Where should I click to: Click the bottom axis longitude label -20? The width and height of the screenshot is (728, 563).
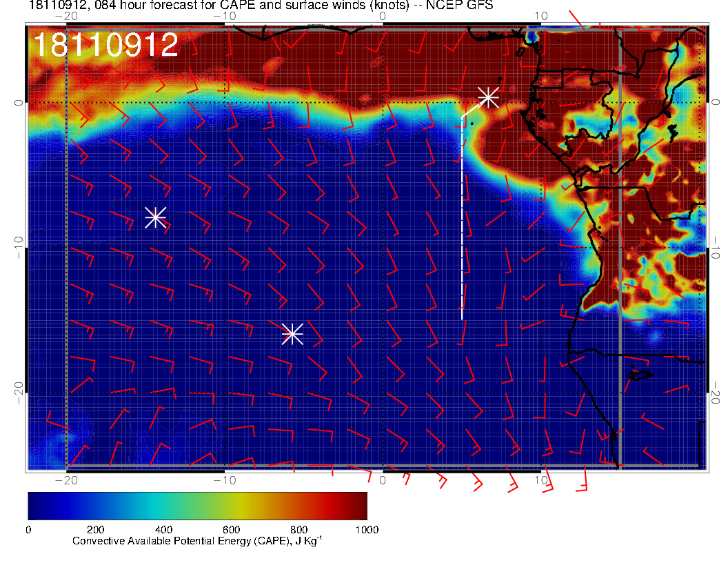tap(66, 480)
